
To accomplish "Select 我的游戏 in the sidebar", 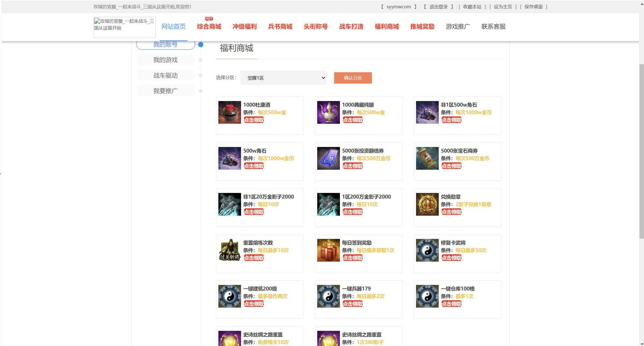I will tap(165, 60).
